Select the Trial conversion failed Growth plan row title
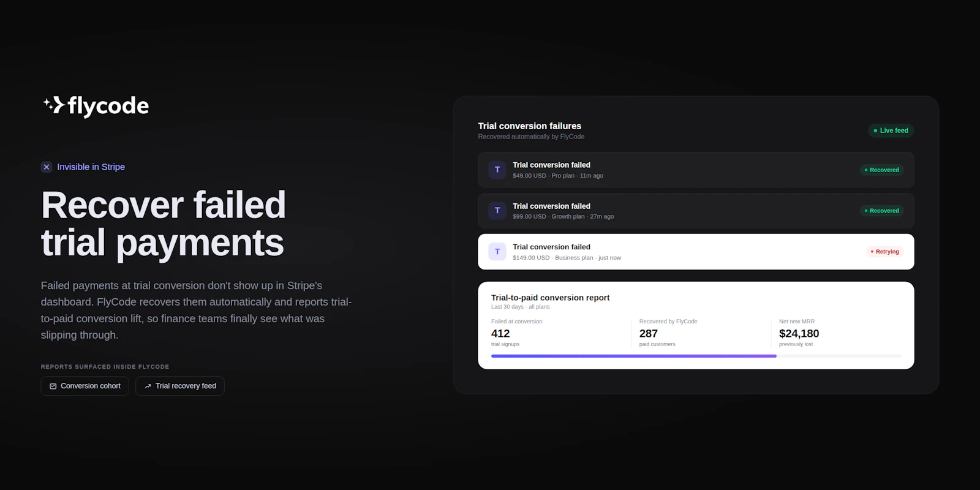Screen dimensions: 980x490 coord(551,206)
